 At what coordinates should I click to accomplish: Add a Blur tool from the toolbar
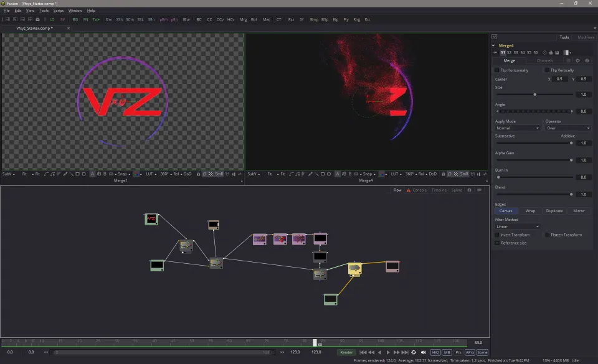[186, 19]
